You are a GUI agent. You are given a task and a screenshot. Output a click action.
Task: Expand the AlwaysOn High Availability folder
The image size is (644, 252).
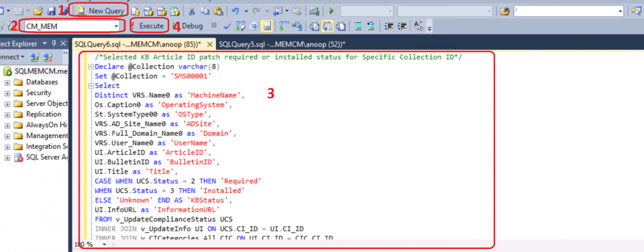click(x=7, y=125)
